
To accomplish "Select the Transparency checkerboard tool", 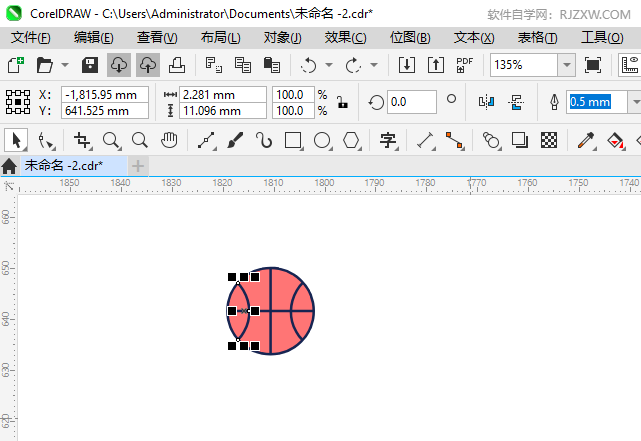I will click(549, 140).
